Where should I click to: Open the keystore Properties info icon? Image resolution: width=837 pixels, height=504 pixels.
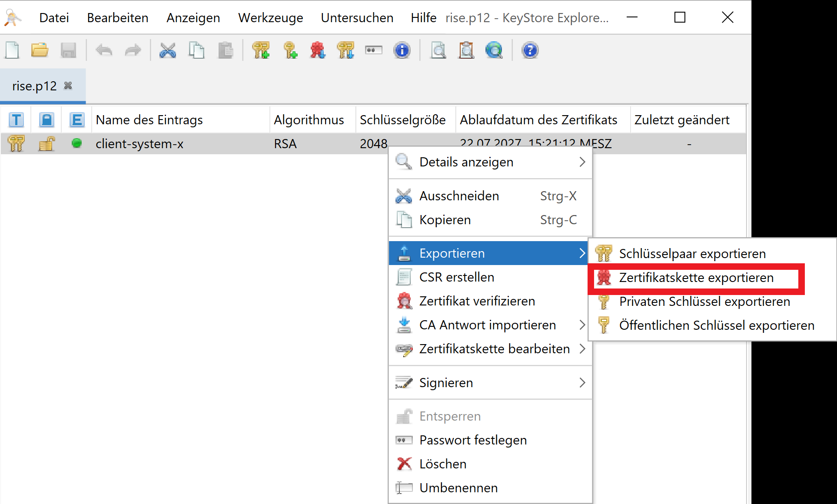(x=402, y=50)
